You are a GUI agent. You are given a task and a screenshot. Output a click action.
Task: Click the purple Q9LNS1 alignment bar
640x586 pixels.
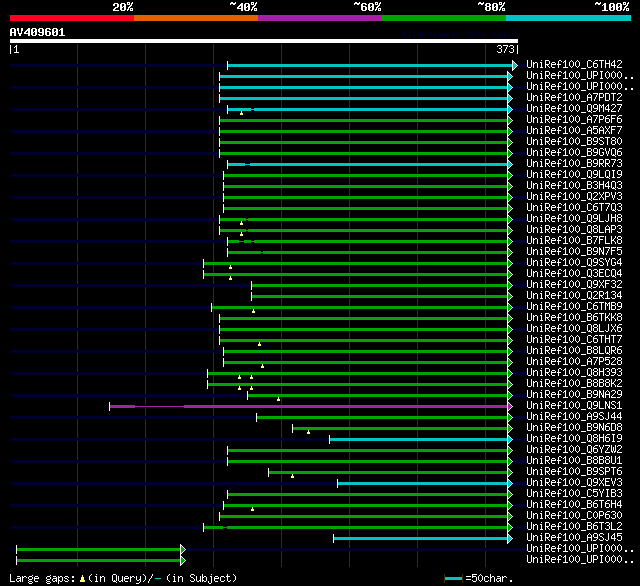pos(309,406)
